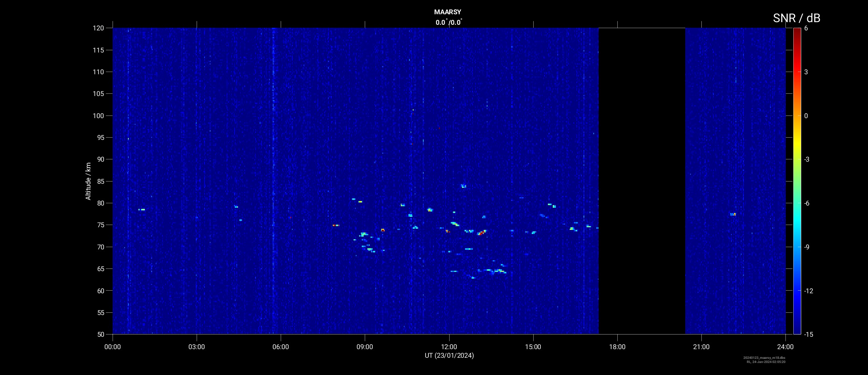Click the -3 dB colorbar tick label

pos(807,159)
